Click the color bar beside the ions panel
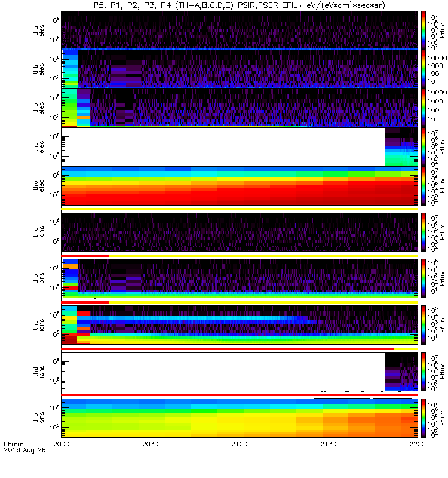This screenshot has width=448, height=478. click(424, 418)
